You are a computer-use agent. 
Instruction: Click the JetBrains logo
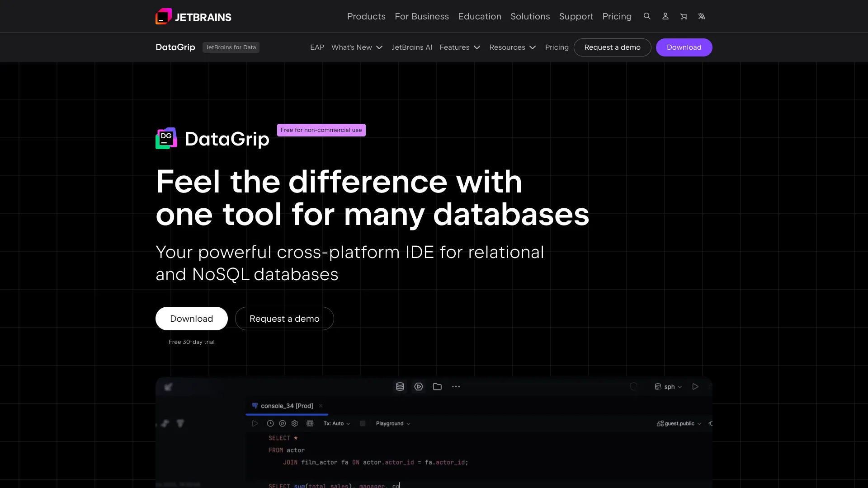pos(193,17)
